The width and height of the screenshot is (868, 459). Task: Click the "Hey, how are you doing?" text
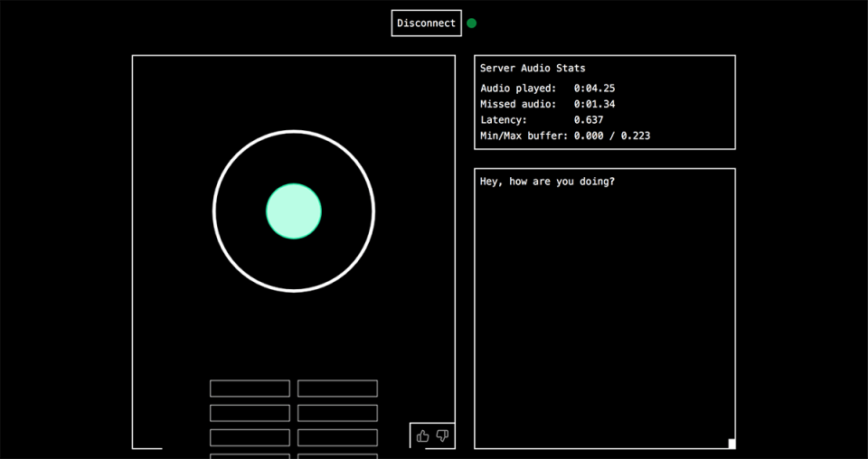pos(547,182)
